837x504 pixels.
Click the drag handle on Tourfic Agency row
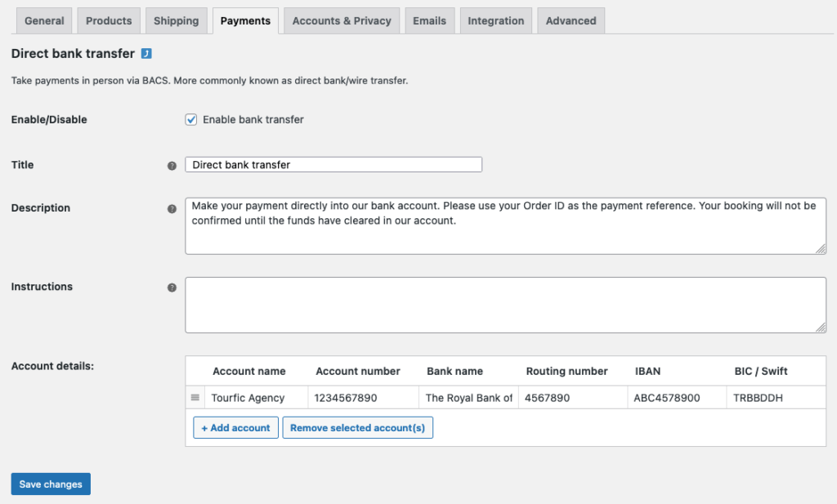pyautogui.click(x=195, y=397)
